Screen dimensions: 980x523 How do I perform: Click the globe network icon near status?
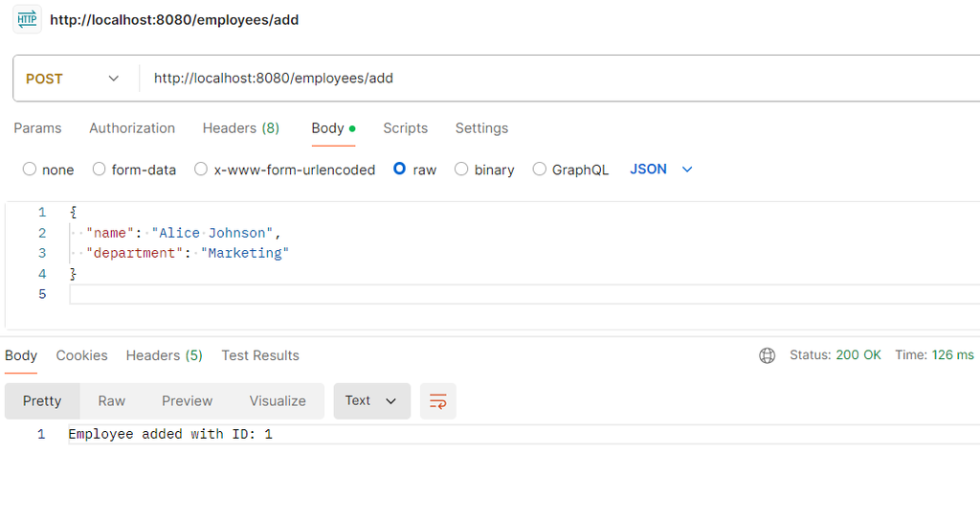pos(767,355)
